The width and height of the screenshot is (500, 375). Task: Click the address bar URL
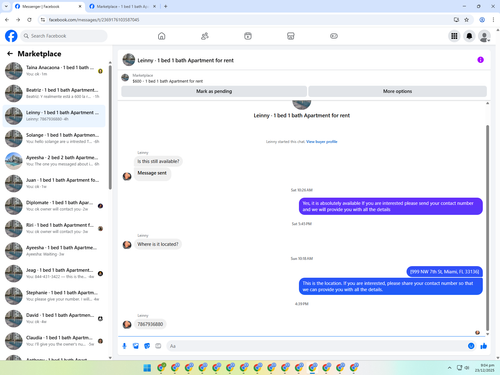[x=94, y=20]
